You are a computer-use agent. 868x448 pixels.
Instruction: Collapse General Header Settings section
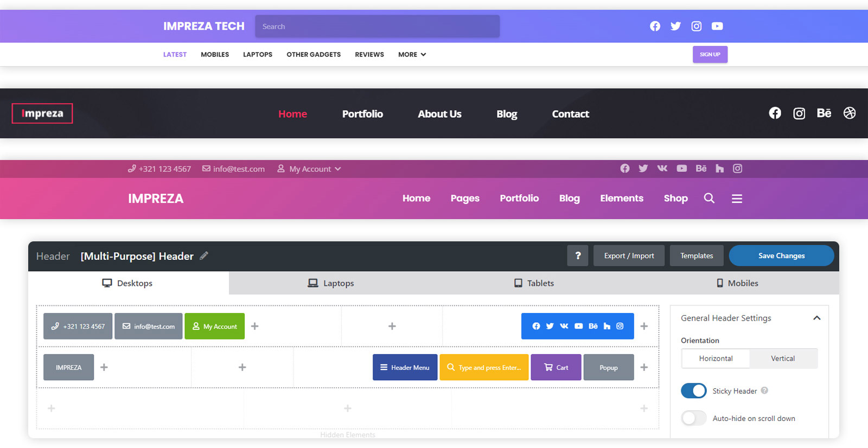coord(817,318)
